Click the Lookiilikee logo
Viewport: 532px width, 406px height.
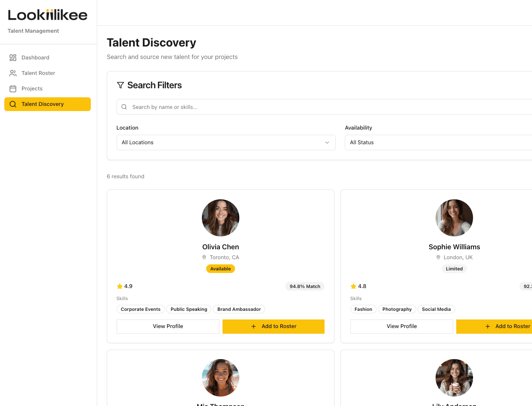pos(48,15)
